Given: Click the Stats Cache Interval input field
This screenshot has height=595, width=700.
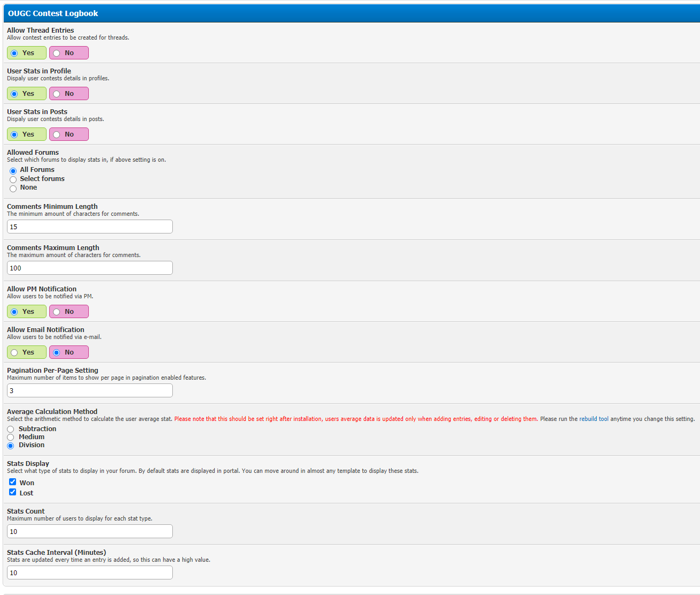Looking at the screenshot, I should click(x=89, y=573).
